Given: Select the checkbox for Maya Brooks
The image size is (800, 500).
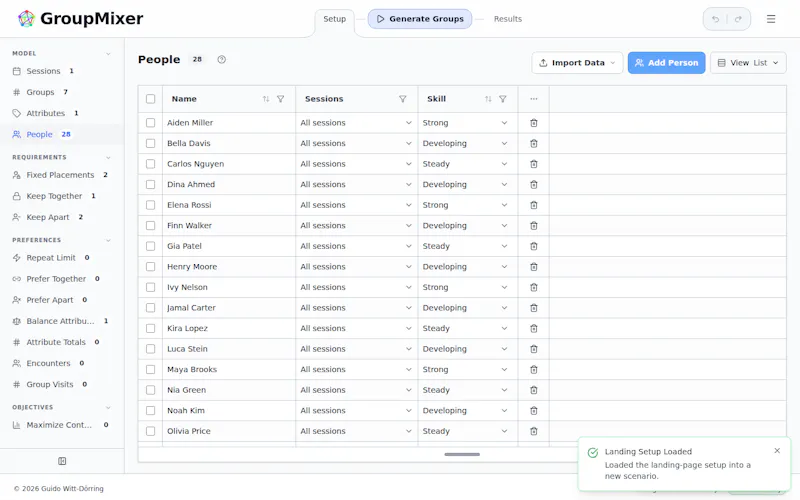Looking at the screenshot, I should (151, 369).
